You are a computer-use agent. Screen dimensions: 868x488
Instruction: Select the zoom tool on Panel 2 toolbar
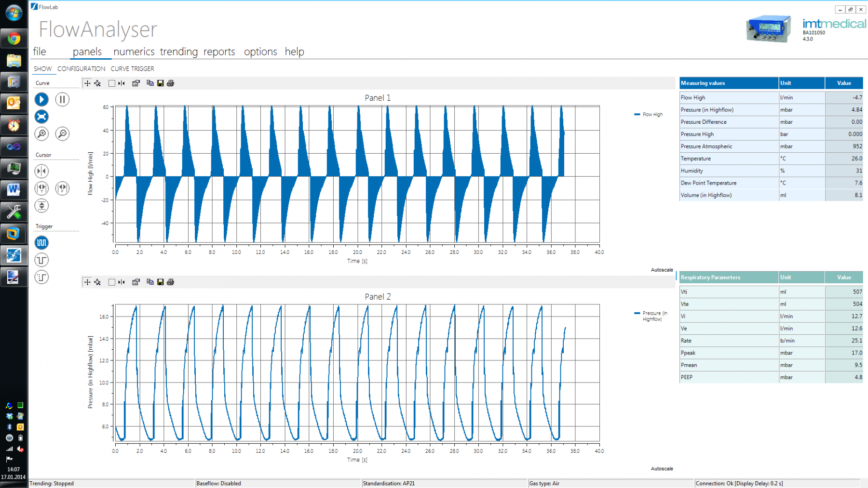(x=97, y=282)
